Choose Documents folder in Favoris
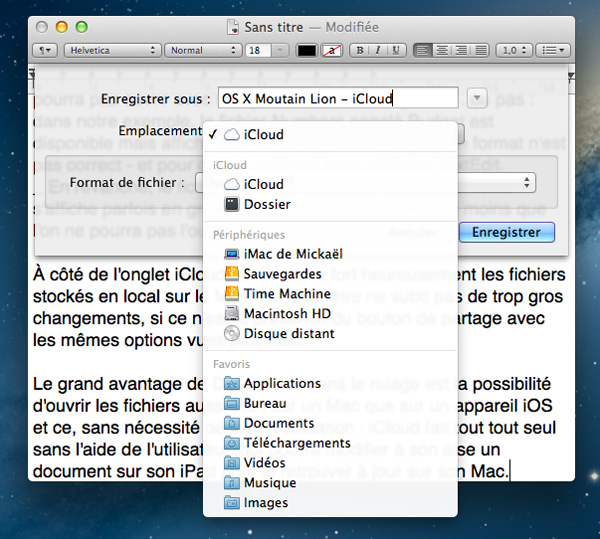Screen dimensions: 600x539 [330, 423]
